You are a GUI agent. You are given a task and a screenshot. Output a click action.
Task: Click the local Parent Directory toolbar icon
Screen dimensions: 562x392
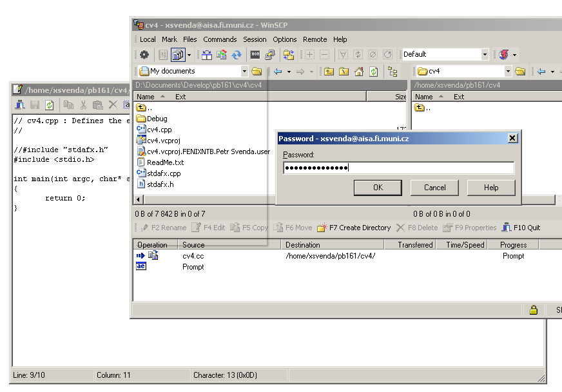[329, 72]
